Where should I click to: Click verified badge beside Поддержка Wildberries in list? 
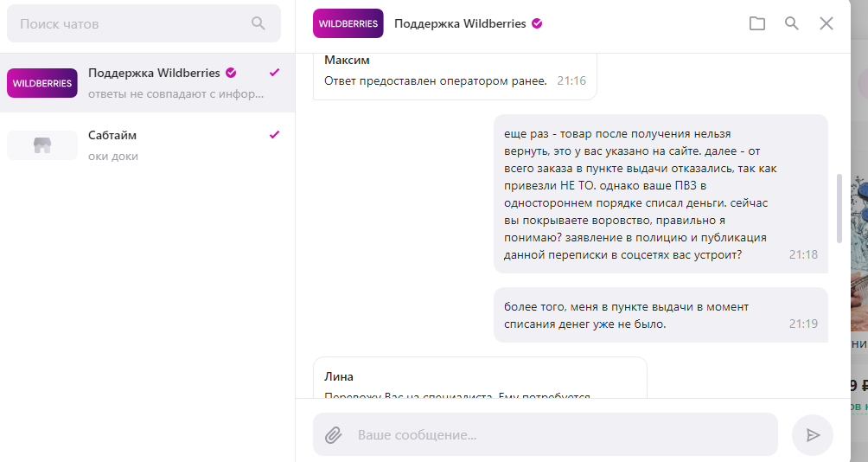[231, 73]
